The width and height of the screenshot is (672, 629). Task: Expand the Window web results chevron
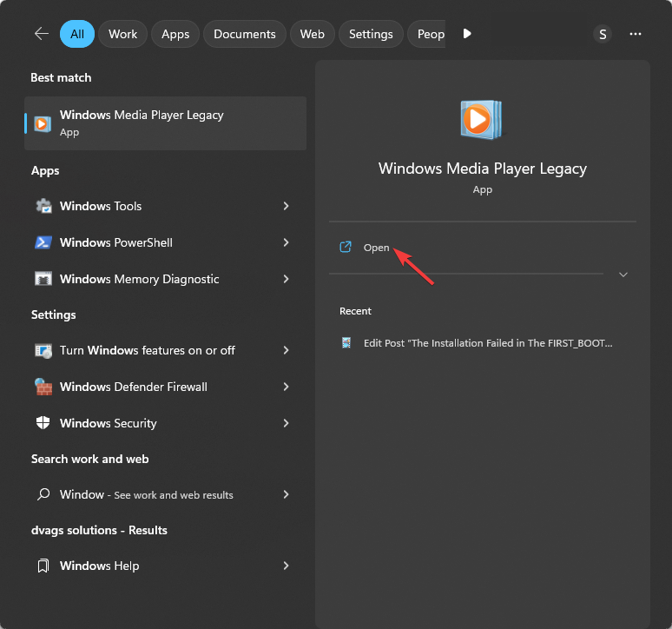(x=286, y=494)
